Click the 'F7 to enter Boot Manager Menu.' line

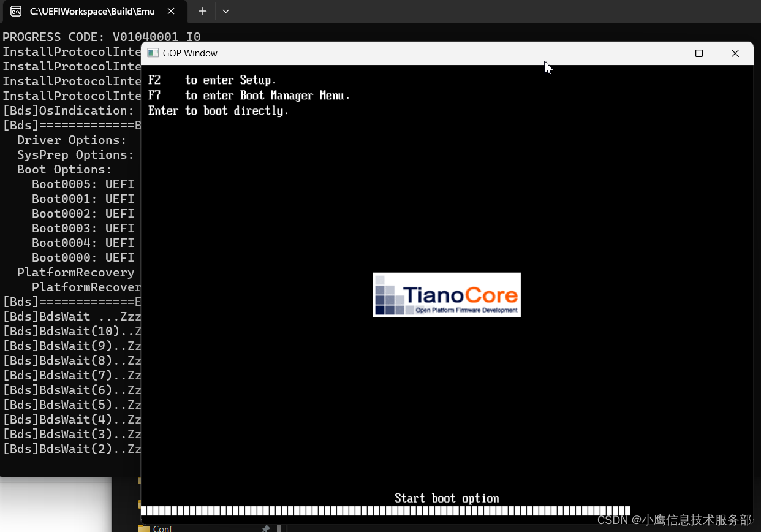pos(249,96)
